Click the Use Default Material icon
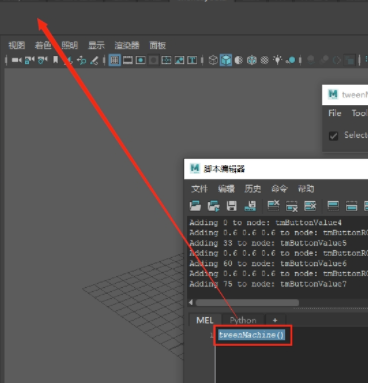This screenshot has width=368, height=383. (239, 60)
